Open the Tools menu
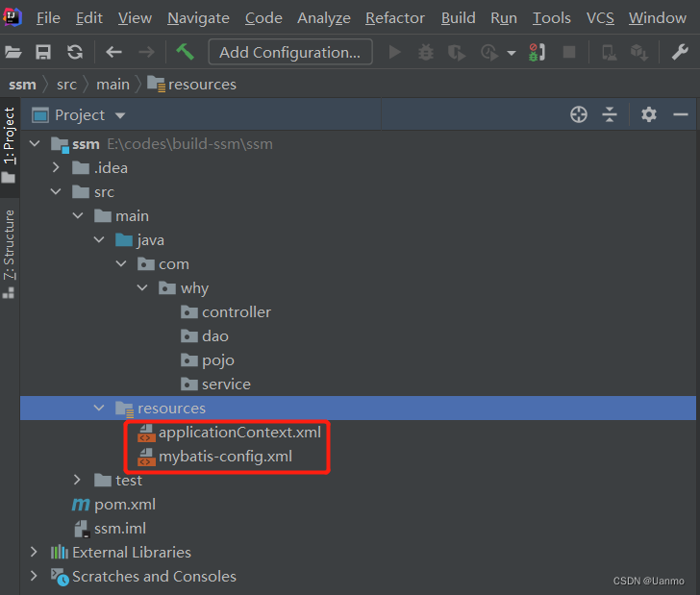 tap(551, 18)
